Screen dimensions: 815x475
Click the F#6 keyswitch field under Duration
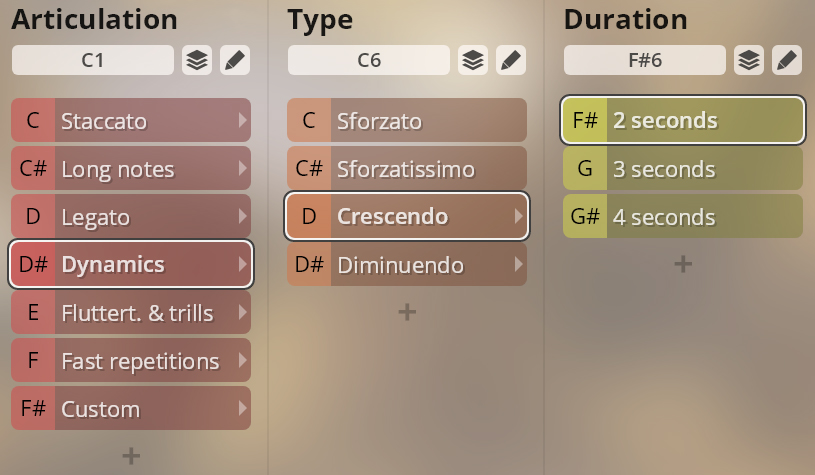(x=644, y=60)
